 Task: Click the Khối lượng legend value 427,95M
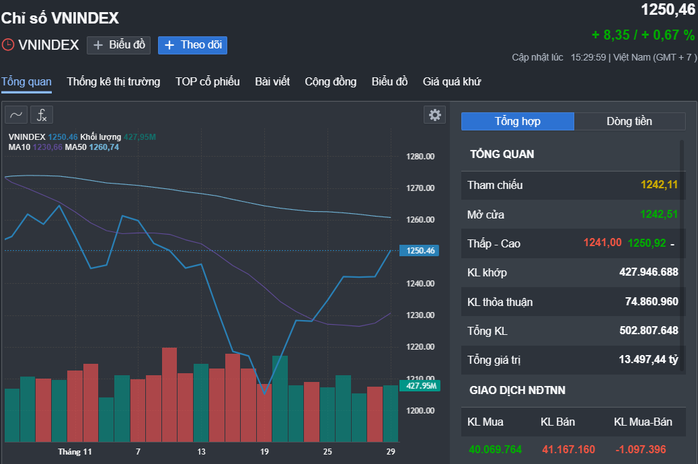point(140,137)
